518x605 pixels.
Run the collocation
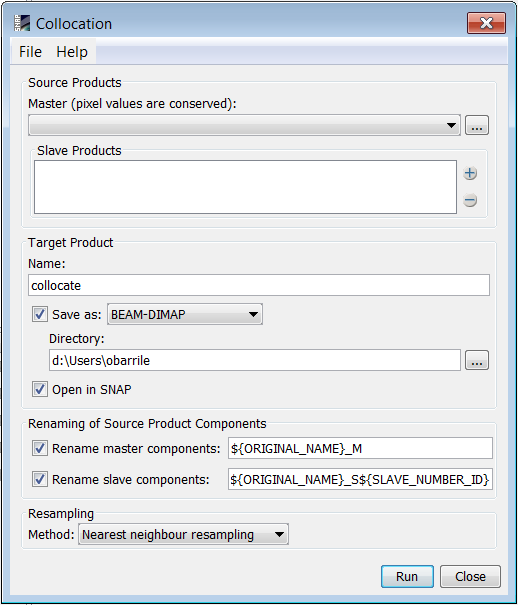click(407, 576)
